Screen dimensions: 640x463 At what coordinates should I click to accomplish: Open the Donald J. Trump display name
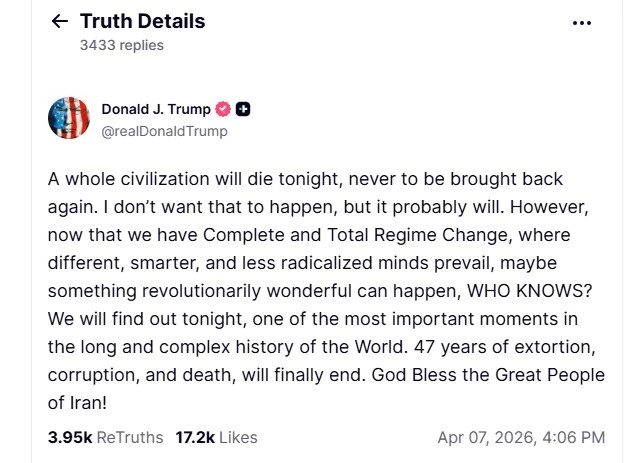point(157,109)
